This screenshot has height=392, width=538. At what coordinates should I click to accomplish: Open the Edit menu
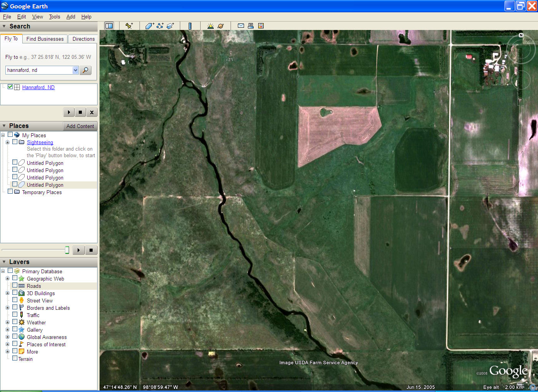click(x=22, y=17)
